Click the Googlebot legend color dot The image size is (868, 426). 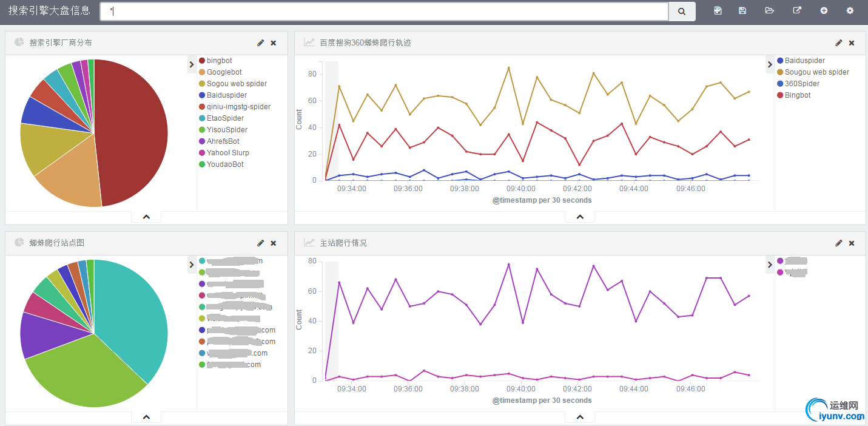[202, 72]
